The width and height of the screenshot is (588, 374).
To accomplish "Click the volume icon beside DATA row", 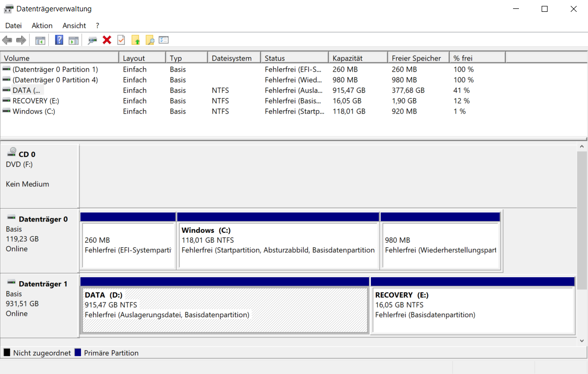I will (x=6, y=90).
